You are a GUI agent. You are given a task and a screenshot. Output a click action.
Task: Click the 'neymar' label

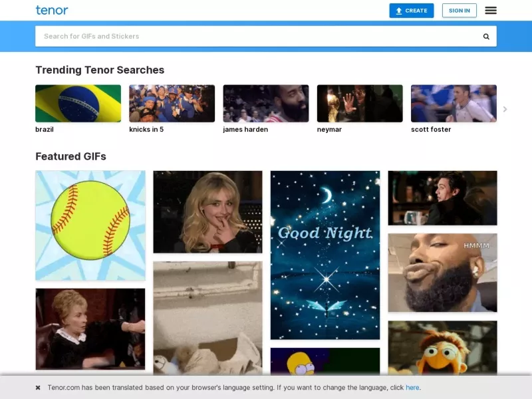(329, 129)
